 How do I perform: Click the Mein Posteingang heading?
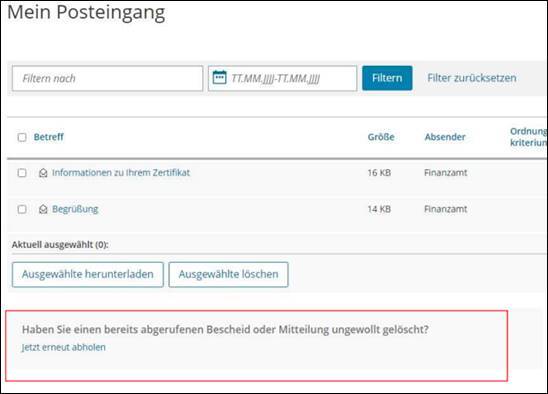coord(86,12)
